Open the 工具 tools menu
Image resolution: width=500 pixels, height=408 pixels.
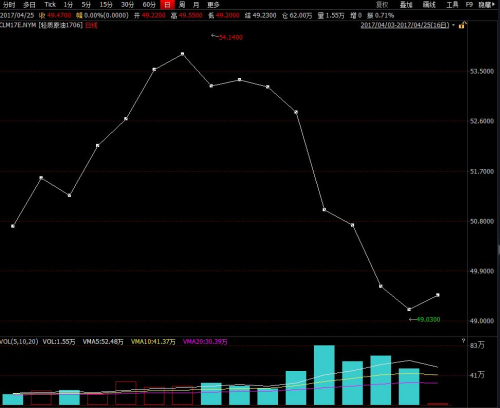452,5
